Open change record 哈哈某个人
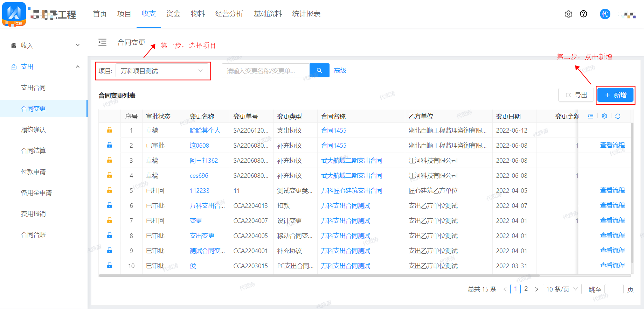The height and width of the screenshot is (309, 644). [x=205, y=131]
